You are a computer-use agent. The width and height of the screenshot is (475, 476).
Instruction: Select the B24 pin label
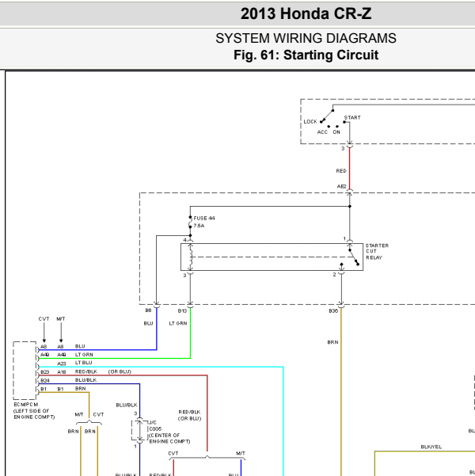[44, 380]
